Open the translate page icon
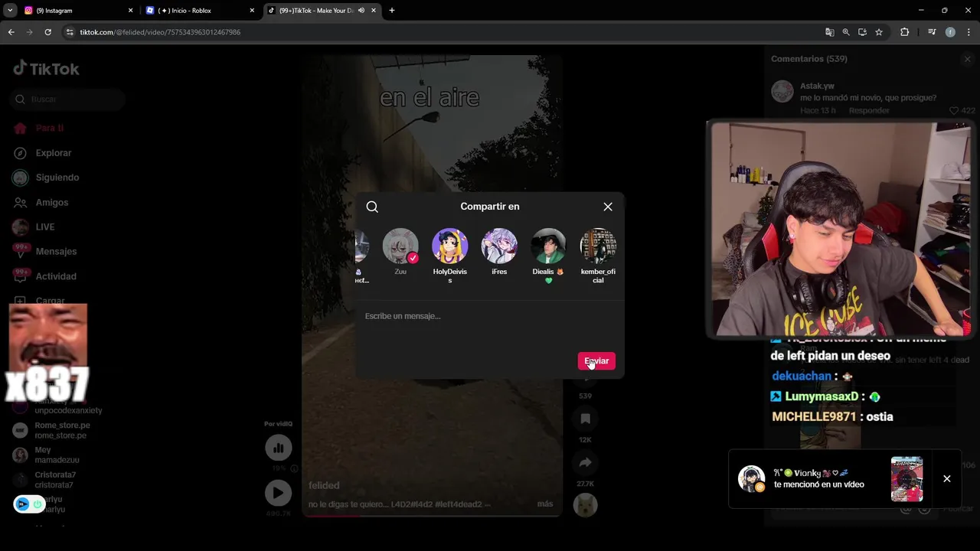This screenshot has width=980, height=551. (830, 32)
